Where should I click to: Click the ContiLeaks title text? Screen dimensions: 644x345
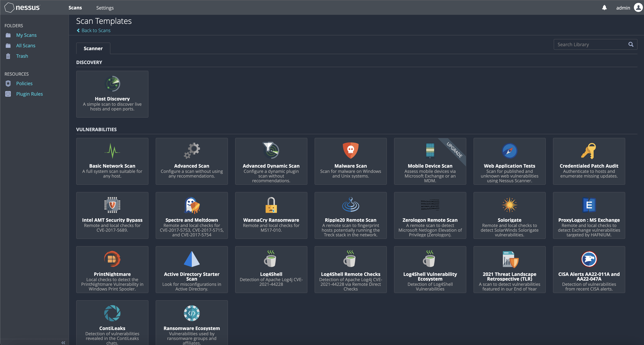click(x=112, y=328)
